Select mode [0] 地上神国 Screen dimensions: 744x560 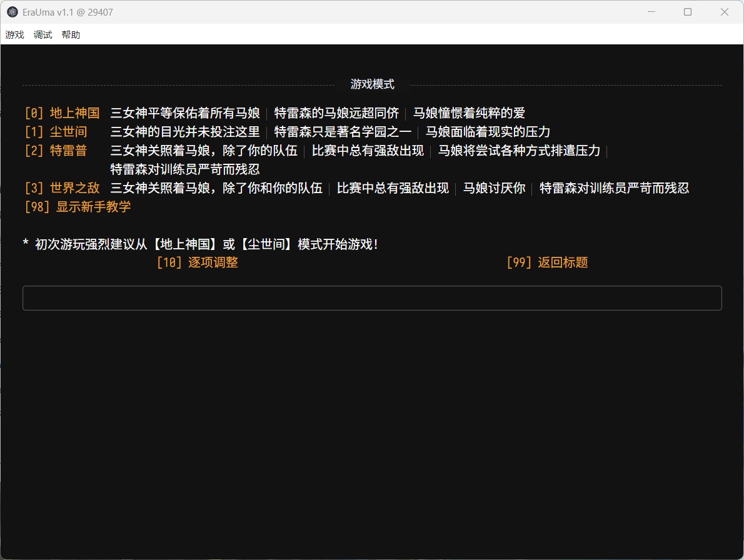62,113
